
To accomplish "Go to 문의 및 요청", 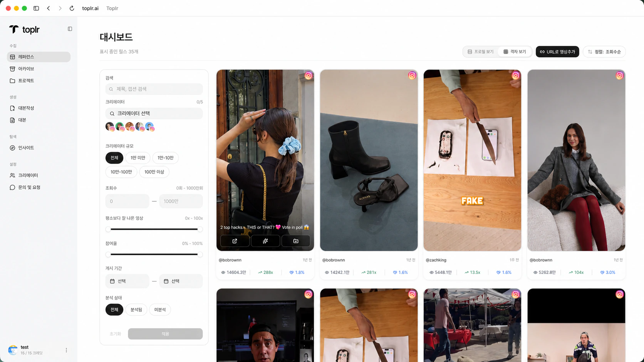I will tap(39, 187).
